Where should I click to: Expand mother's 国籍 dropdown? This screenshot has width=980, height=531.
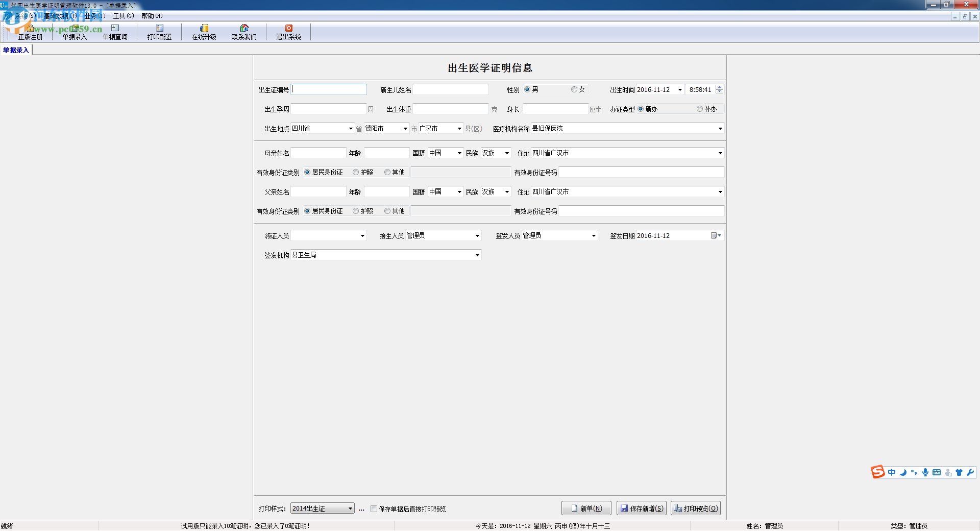tap(459, 153)
